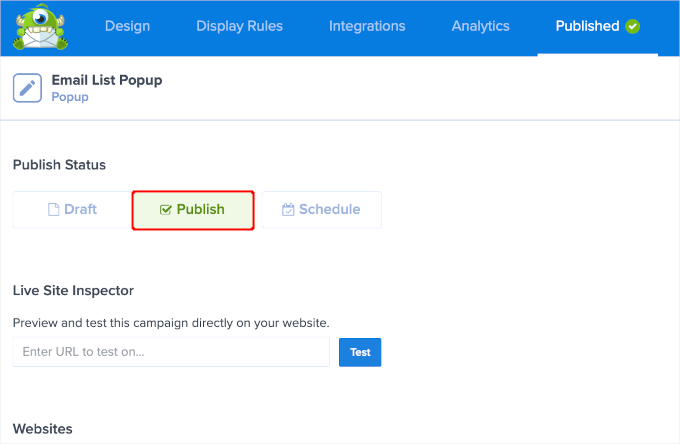Click the Live Site Inspector heading
Viewport: 680px width, 444px height.
[73, 291]
